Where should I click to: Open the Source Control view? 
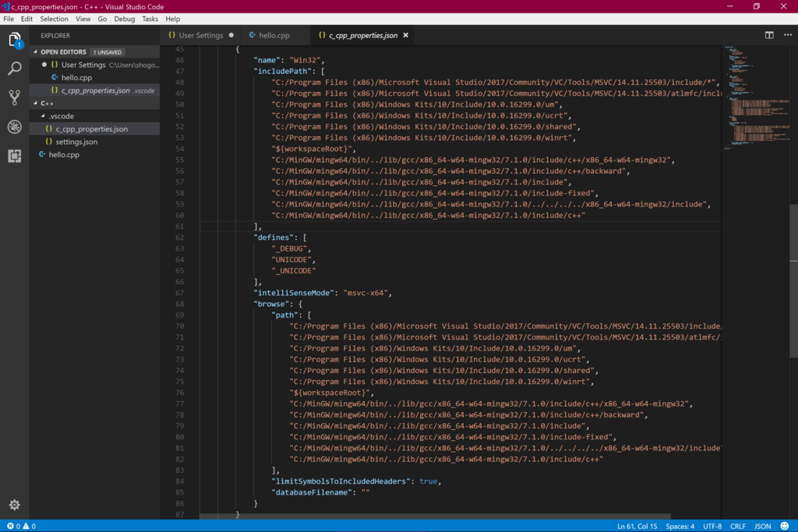click(x=15, y=97)
